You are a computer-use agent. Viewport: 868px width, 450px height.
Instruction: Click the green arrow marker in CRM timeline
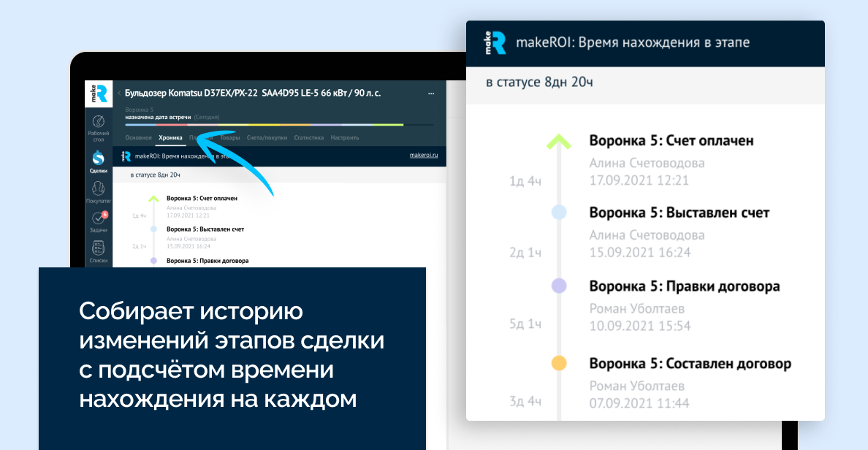153,199
